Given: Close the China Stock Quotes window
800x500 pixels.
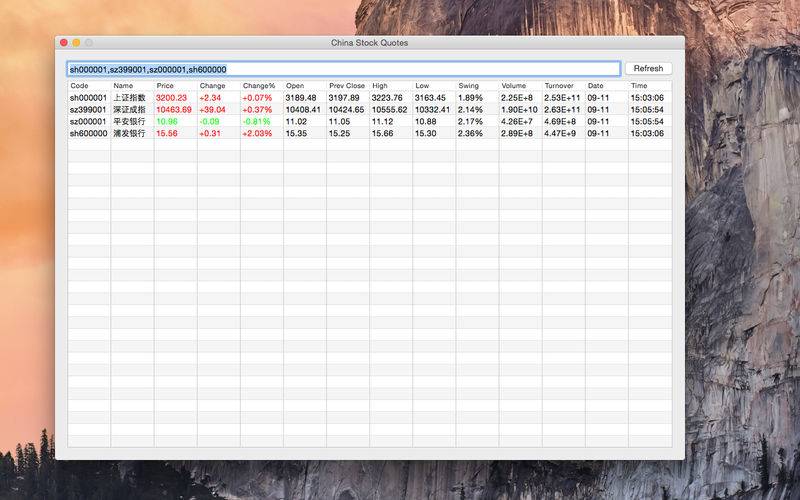Looking at the screenshot, I should (64, 43).
